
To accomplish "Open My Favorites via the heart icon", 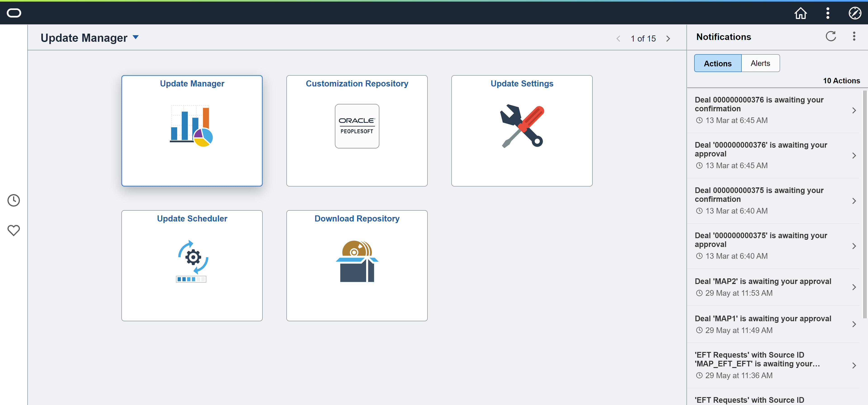I will [14, 230].
